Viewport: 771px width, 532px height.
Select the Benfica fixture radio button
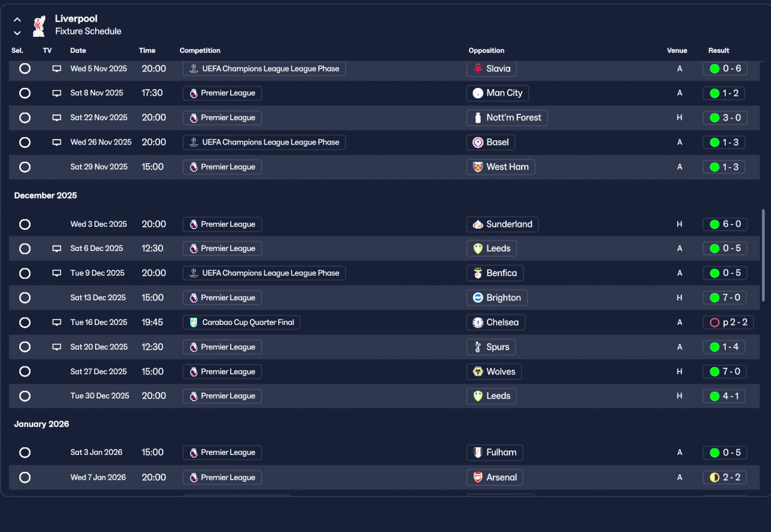point(25,273)
